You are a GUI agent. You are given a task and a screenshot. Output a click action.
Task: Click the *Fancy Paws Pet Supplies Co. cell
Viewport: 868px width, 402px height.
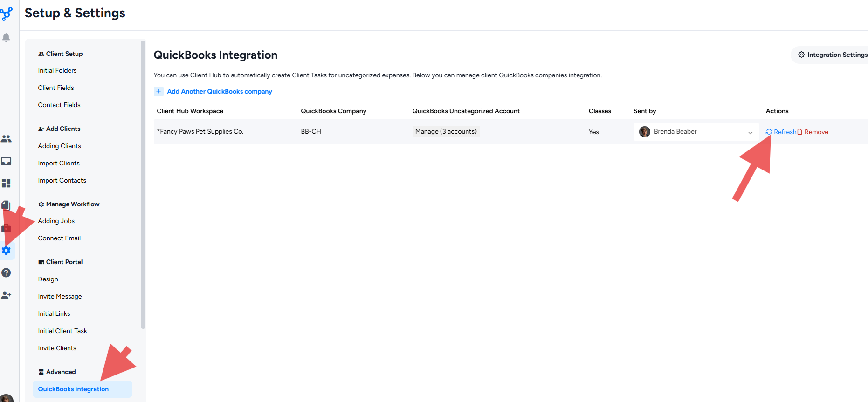click(x=200, y=131)
